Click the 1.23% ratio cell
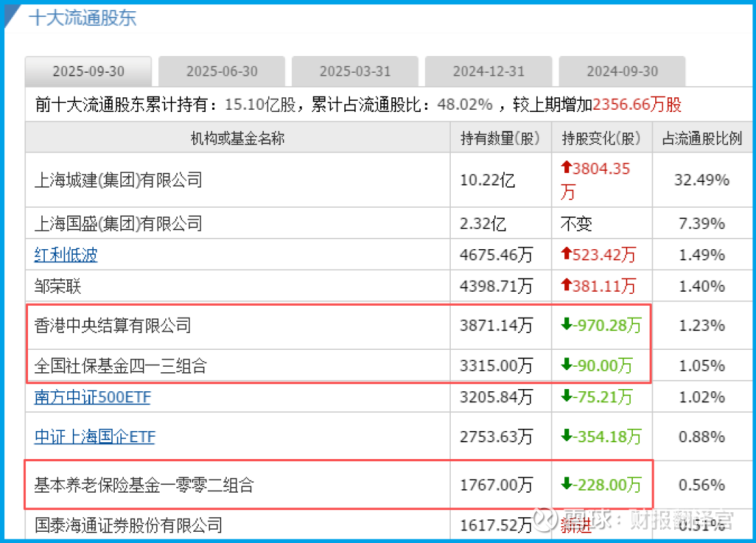The width and height of the screenshot is (756, 543). [701, 325]
